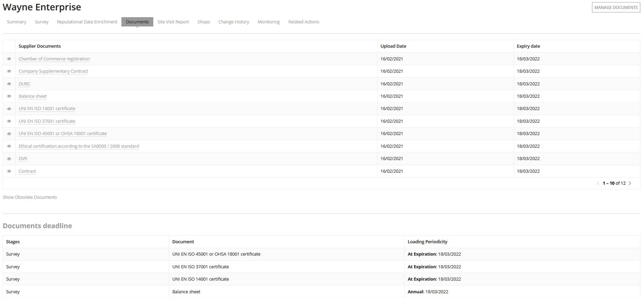Click Survey stage for Balance sheet deadline
This screenshot has width=644, height=298.
click(x=13, y=291)
